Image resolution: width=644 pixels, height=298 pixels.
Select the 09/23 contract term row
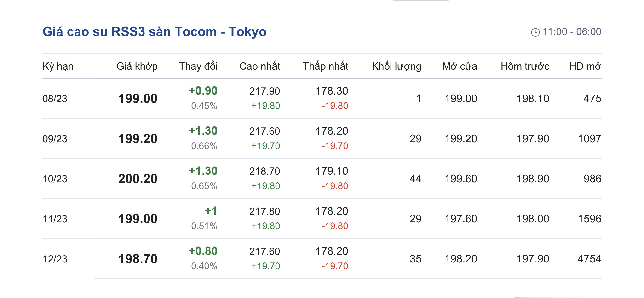click(x=55, y=139)
